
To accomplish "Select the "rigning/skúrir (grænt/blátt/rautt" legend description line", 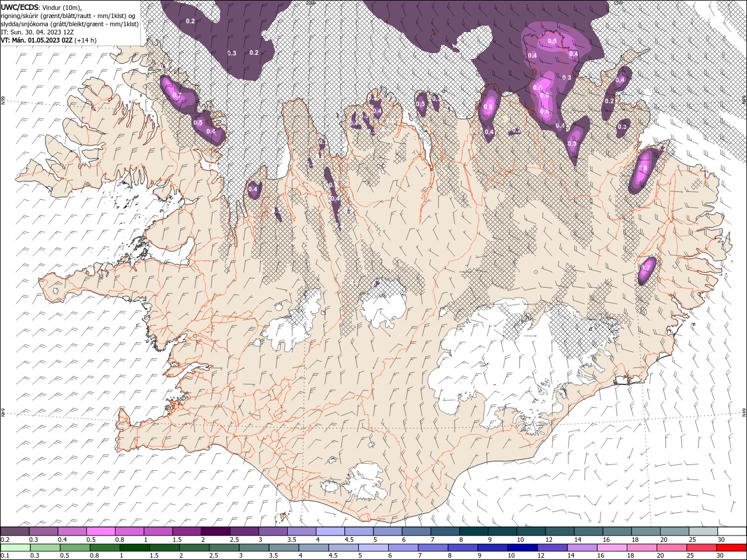I will pyautogui.click(x=69, y=15).
